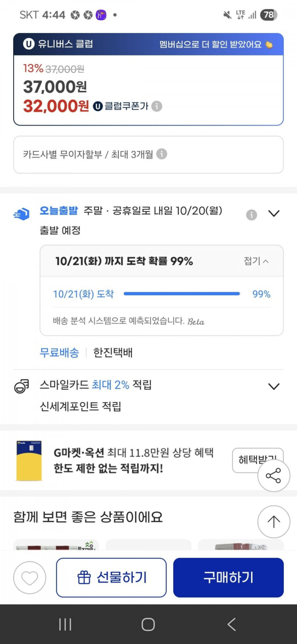The image size is (297, 644).
Task: Tap the delivery info icon
Action: click(x=251, y=215)
